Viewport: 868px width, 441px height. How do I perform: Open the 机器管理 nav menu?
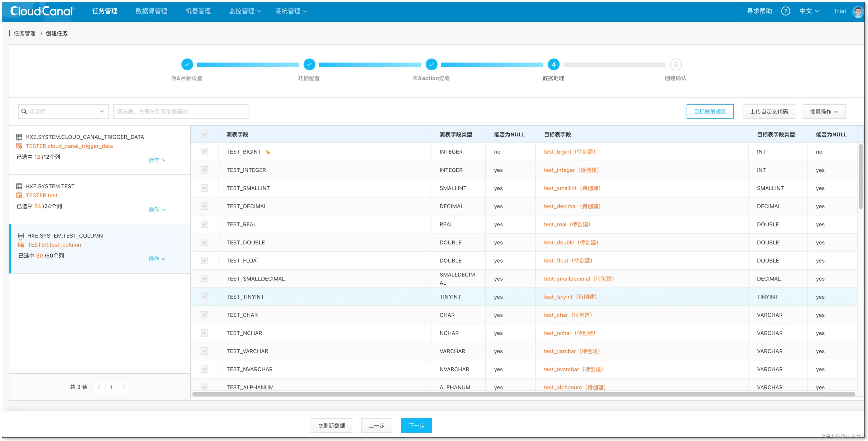(x=198, y=11)
